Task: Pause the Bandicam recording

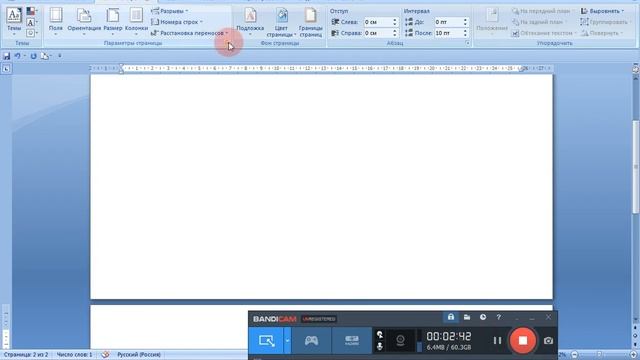Action: (497, 340)
